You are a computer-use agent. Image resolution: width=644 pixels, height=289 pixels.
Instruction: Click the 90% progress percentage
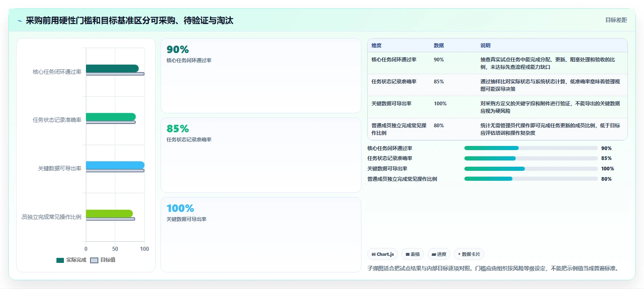(x=606, y=148)
